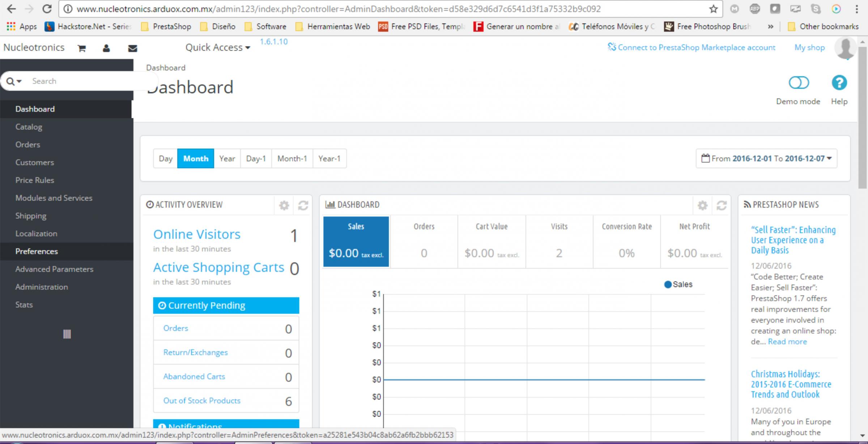
Task: Bookmark page with the star icon
Action: click(713, 9)
